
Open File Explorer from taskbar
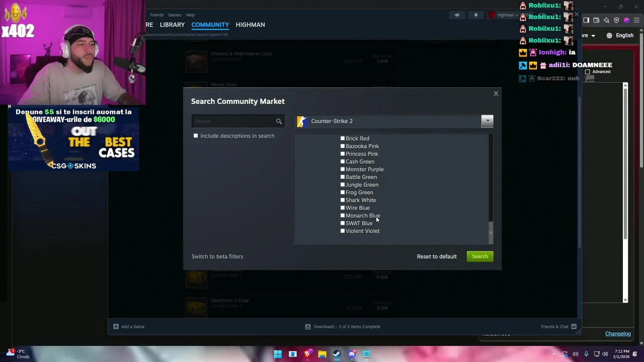[322, 354]
